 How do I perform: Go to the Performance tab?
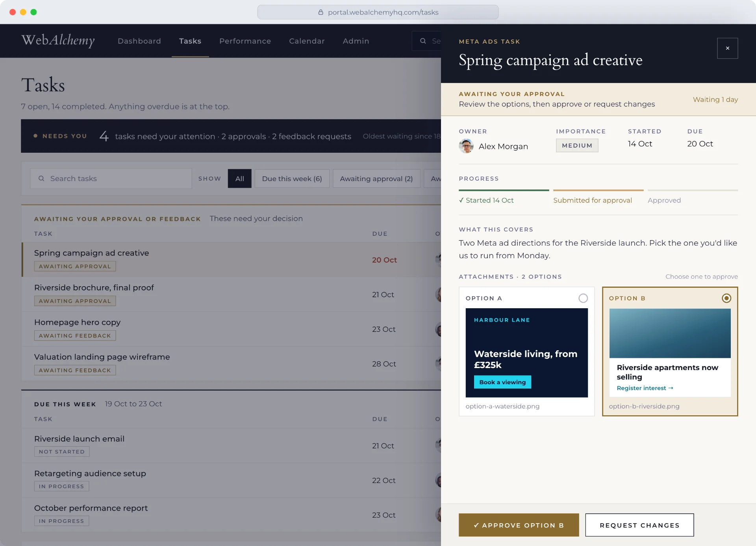pyautogui.click(x=245, y=41)
